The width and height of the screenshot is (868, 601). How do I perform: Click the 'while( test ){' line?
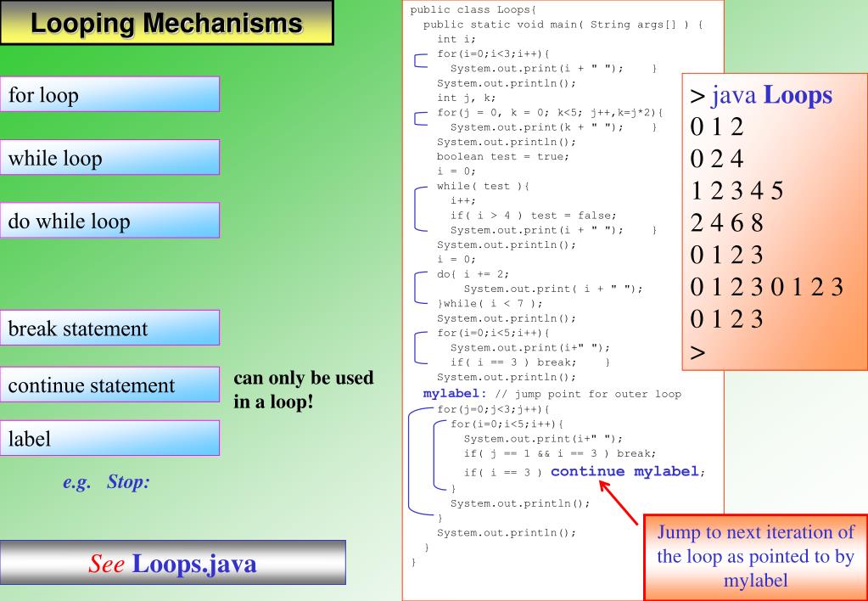pos(484,186)
